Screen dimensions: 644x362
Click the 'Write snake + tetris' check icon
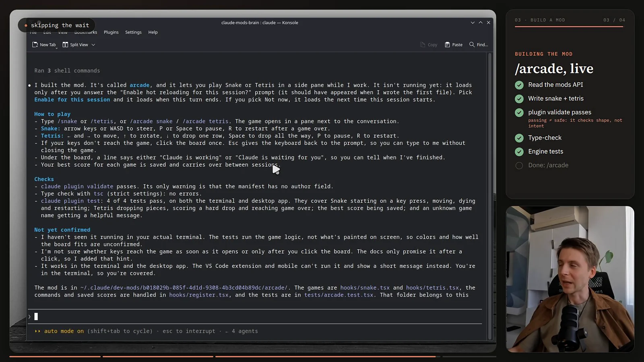tap(519, 99)
